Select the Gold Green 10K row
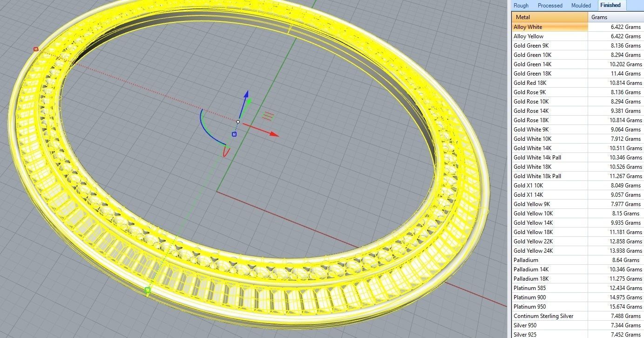 tap(577, 55)
